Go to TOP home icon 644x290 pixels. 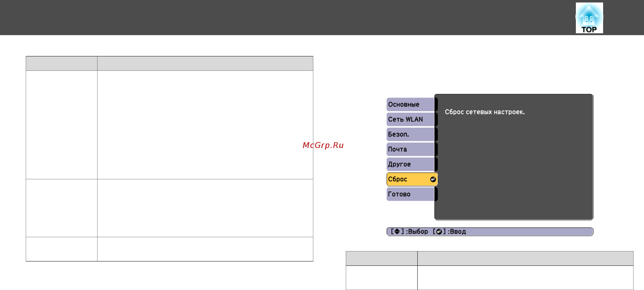coord(589,18)
